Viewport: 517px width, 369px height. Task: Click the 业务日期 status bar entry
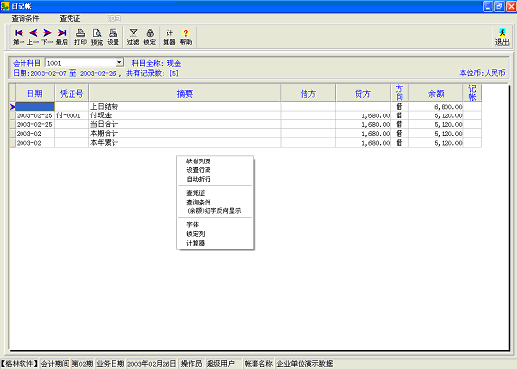coord(110,364)
